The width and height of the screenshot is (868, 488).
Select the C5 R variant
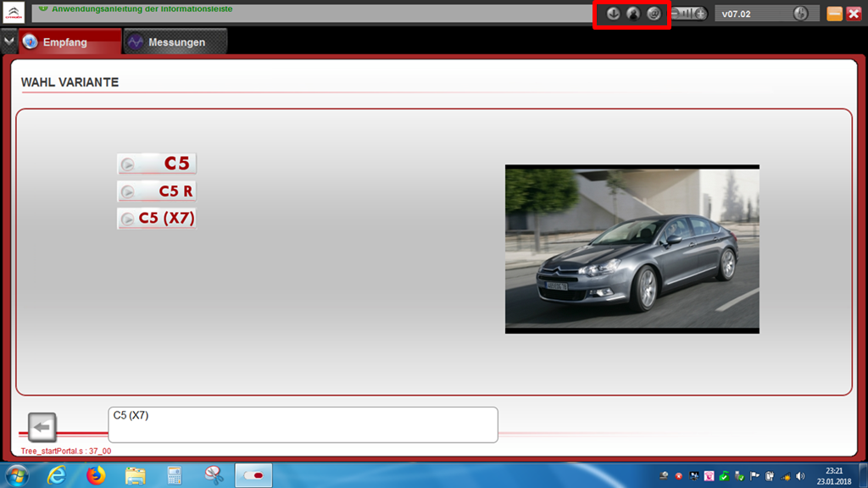157,191
